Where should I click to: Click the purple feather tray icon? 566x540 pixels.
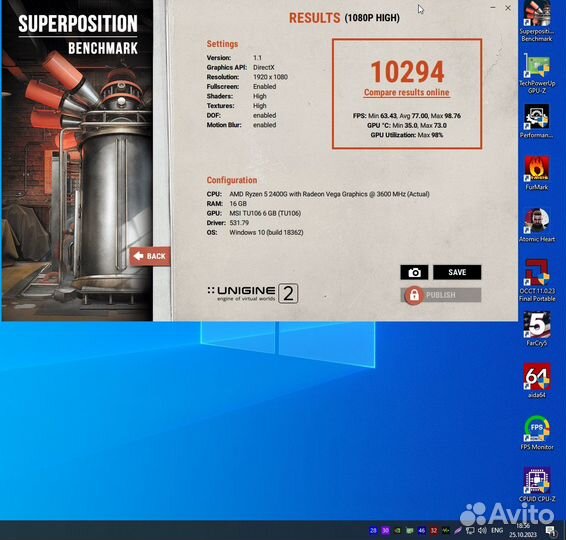click(458, 530)
